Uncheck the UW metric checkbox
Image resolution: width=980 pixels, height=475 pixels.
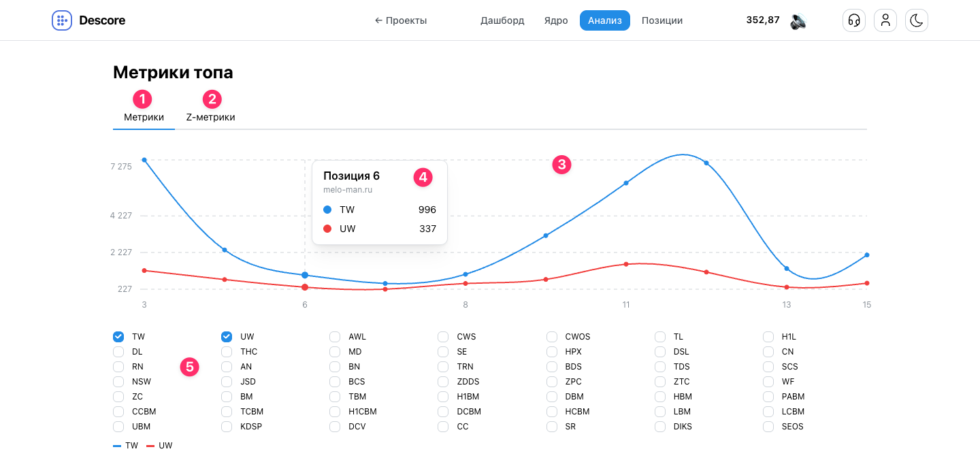(227, 337)
